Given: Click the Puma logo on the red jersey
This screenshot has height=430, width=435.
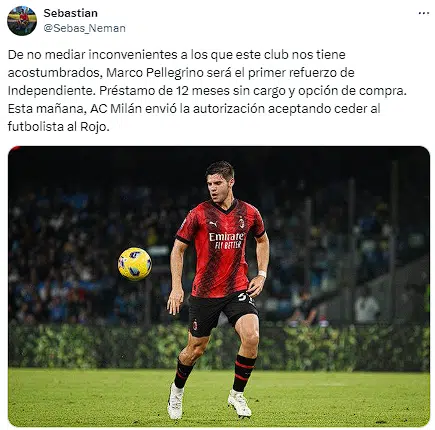Looking at the screenshot, I should pyautogui.click(x=213, y=224).
